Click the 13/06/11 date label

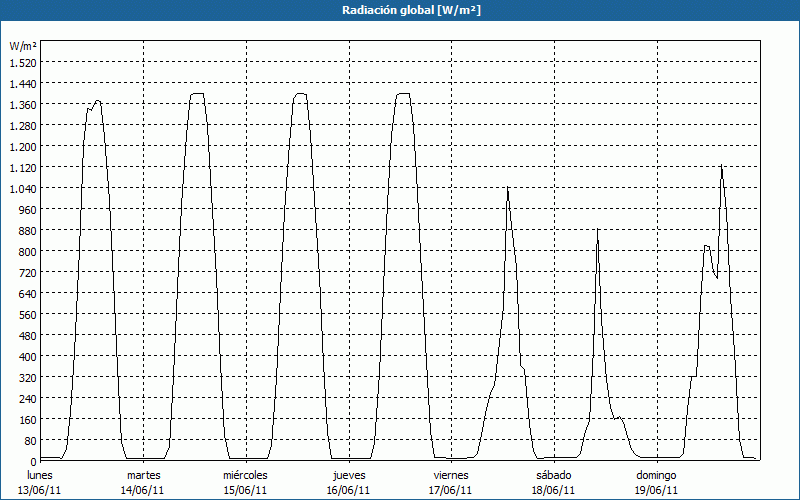[x=41, y=490]
